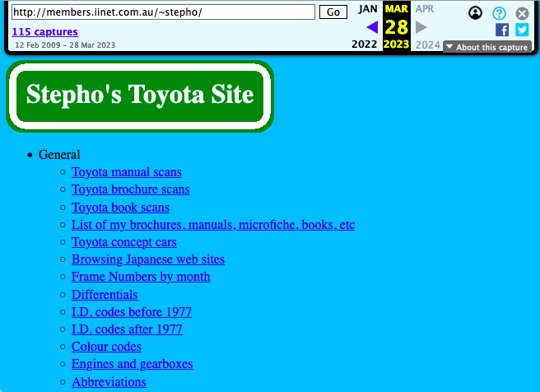Image resolution: width=540 pixels, height=392 pixels.
Task: Visit Toyota concept cars page
Action: 124,242
